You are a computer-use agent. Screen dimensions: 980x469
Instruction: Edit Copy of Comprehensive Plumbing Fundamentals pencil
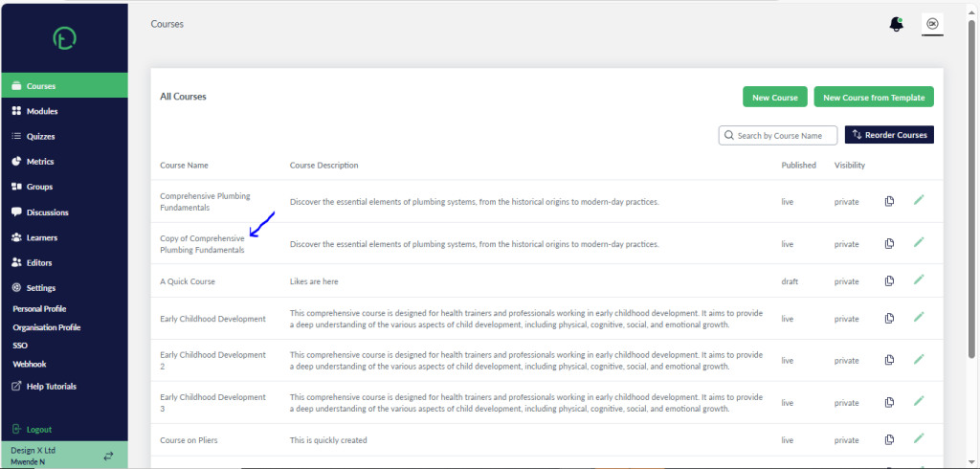[918, 242]
